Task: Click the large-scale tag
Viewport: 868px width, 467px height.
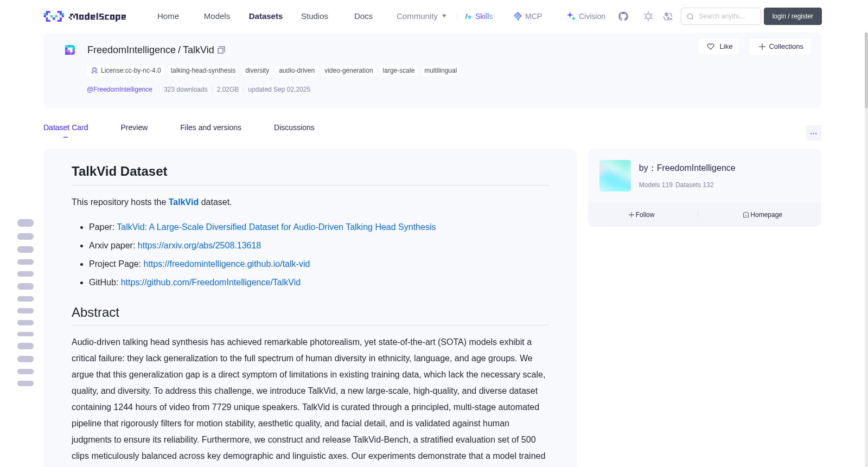Action: coord(399,71)
